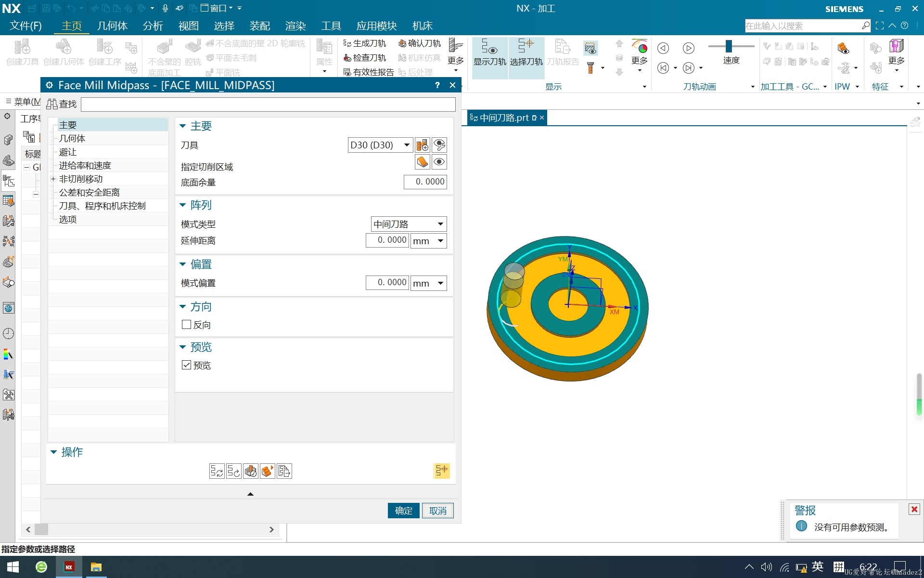Adjust the 速度 animation slider
Screen dimensions: 924x578
729,46
